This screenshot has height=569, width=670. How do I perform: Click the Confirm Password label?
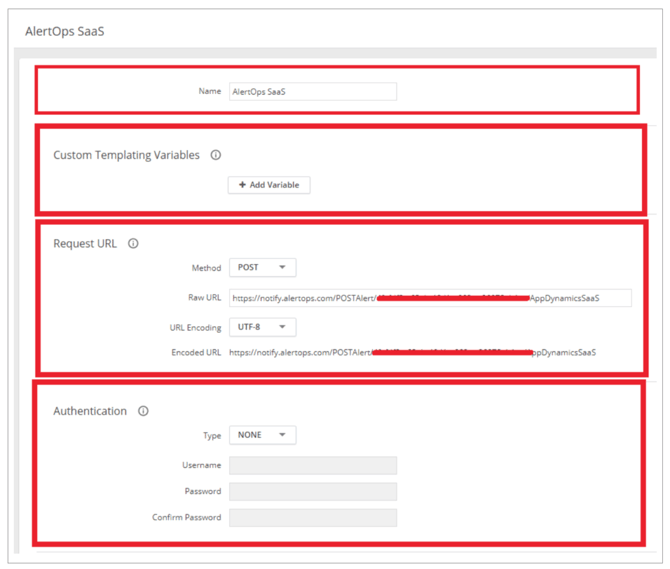click(187, 517)
